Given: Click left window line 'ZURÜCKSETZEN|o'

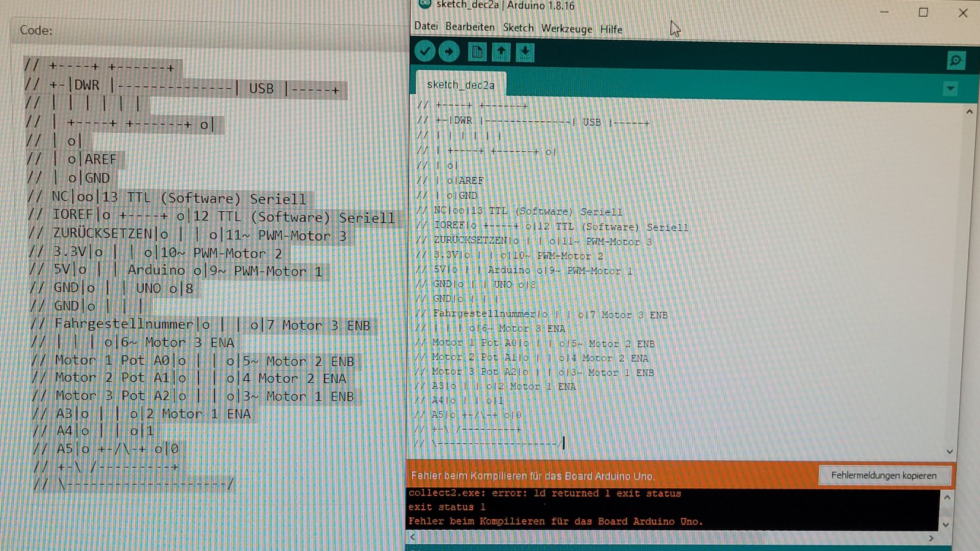Looking at the screenshot, I should (187, 234).
